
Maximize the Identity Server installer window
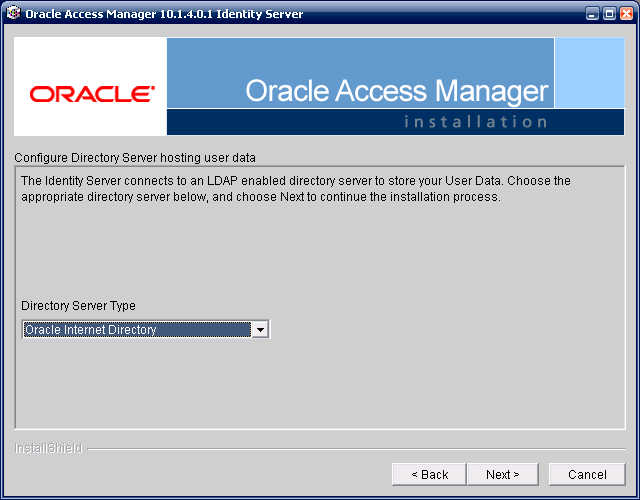pyautogui.click(x=609, y=13)
